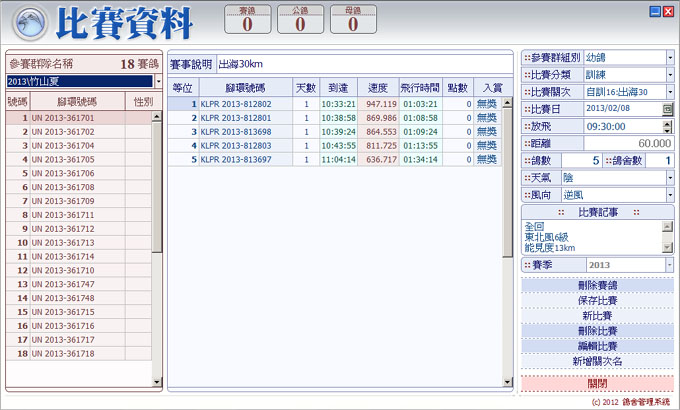Select pigeon UN 2013-361712
This screenshot has height=410, width=680.
click(x=79, y=229)
